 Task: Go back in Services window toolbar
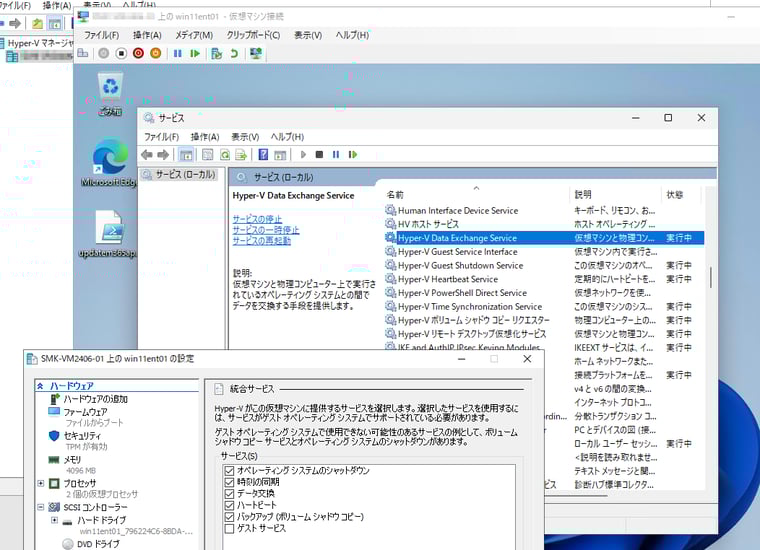click(146, 155)
